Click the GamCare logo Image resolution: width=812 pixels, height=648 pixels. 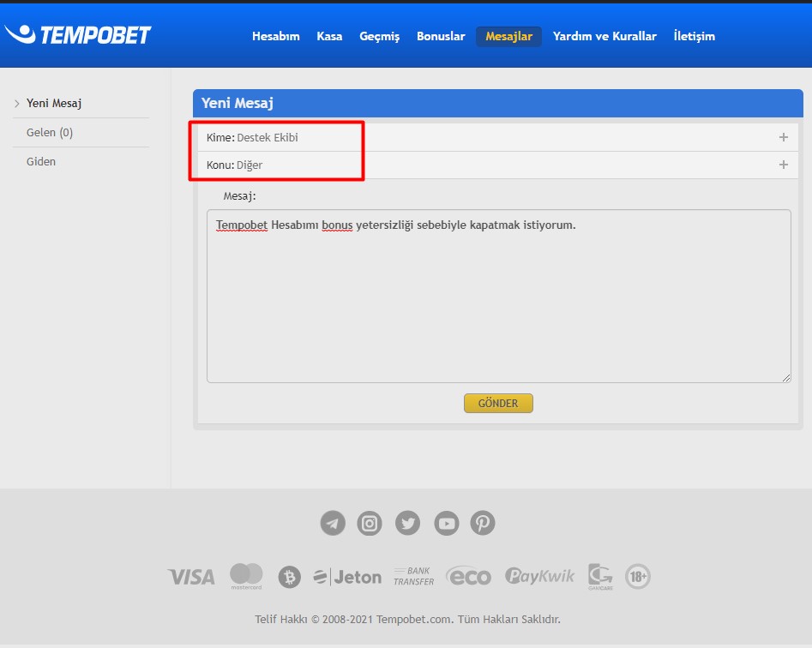pos(601,577)
